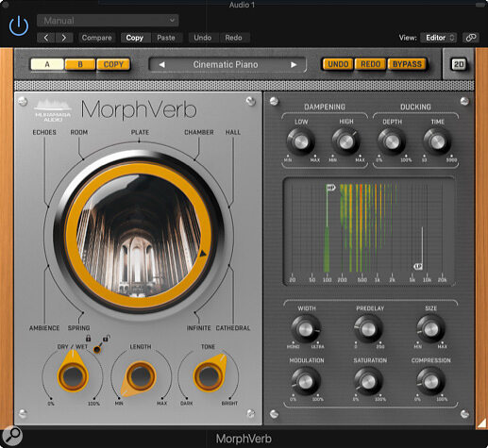
Task: Click the LENGTH knob
Action: tap(141, 376)
